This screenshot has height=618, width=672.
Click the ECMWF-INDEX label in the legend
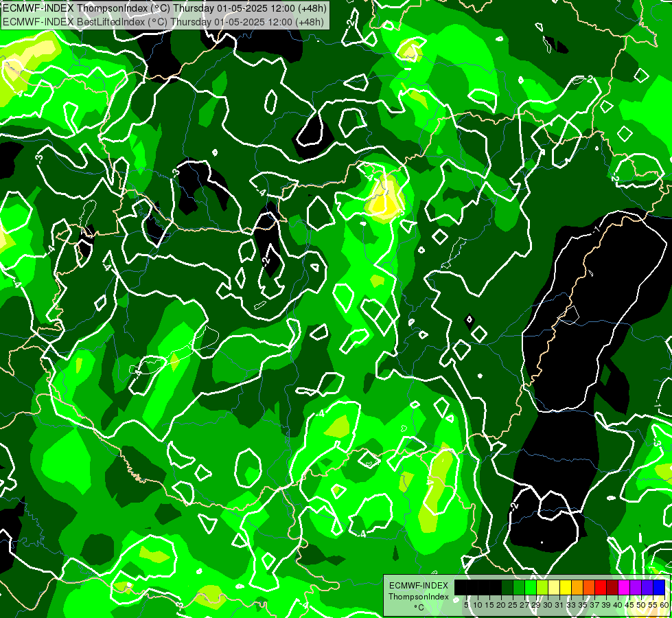click(419, 586)
